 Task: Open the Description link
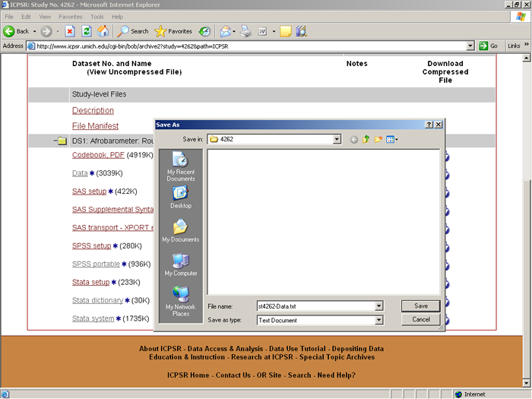[x=93, y=110]
